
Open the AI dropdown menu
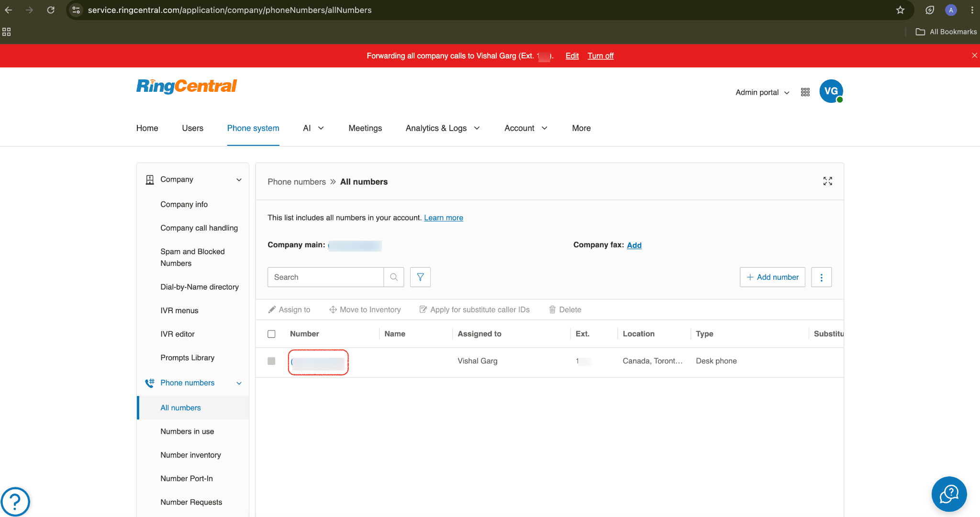pyautogui.click(x=313, y=128)
